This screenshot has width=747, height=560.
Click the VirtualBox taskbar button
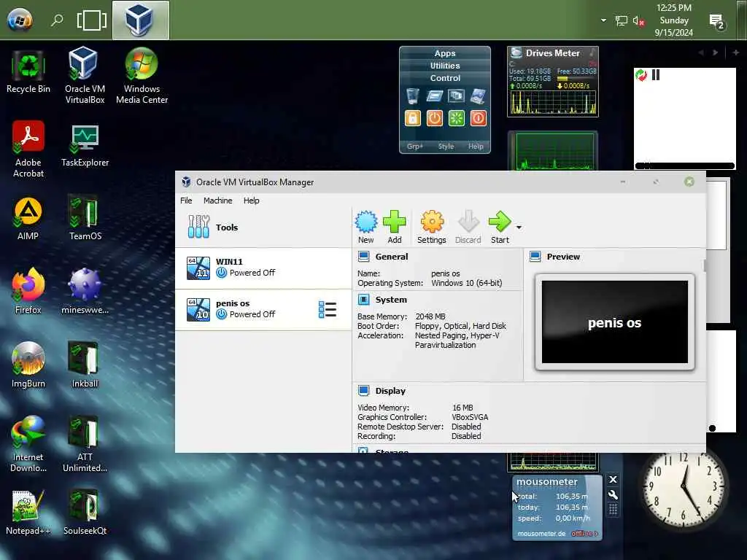[x=141, y=20]
